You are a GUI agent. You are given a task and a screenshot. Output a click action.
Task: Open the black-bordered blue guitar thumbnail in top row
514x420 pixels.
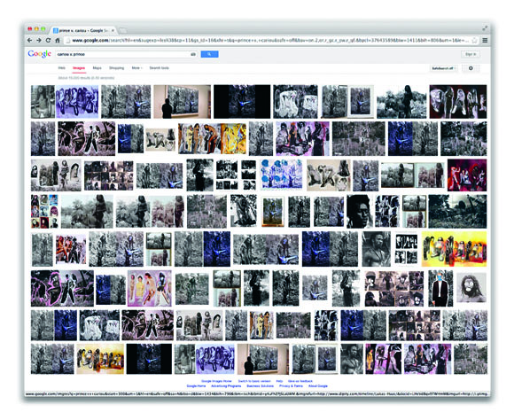coord(242,102)
